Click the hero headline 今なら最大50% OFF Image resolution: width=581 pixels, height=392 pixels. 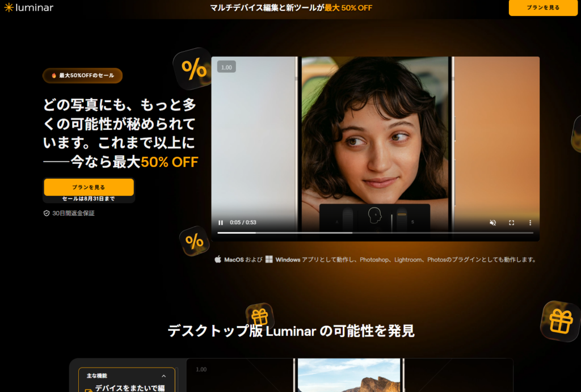pos(134,162)
